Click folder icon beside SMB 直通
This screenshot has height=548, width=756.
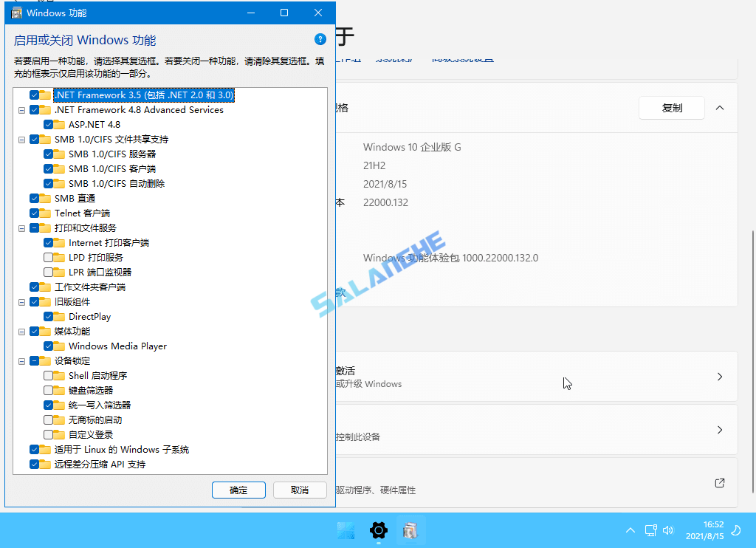[x=45, y=198]
